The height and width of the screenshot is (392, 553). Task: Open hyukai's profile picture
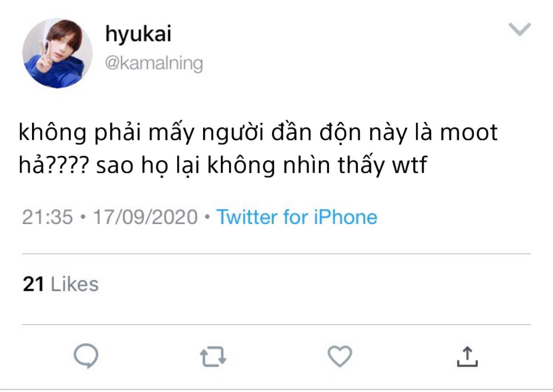coord(57,53)
